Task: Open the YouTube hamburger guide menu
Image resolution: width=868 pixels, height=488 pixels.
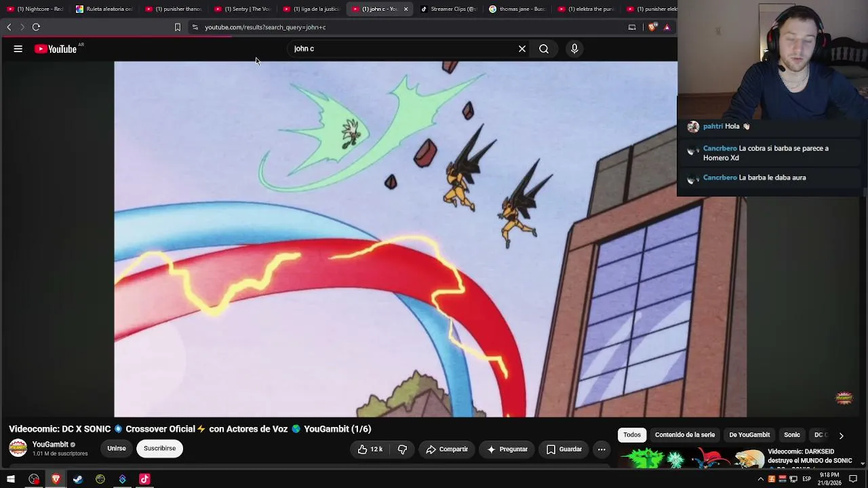Action: (18, 49)
